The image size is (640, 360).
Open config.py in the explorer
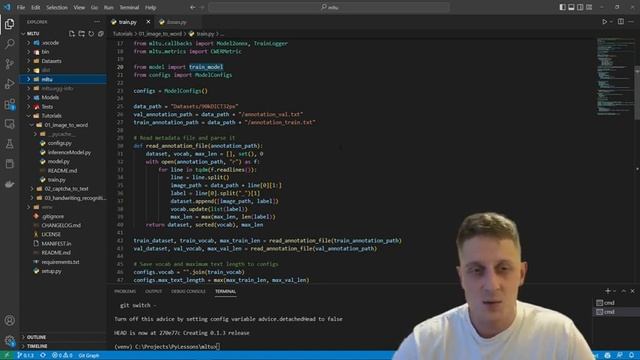[x=60, y=143]
